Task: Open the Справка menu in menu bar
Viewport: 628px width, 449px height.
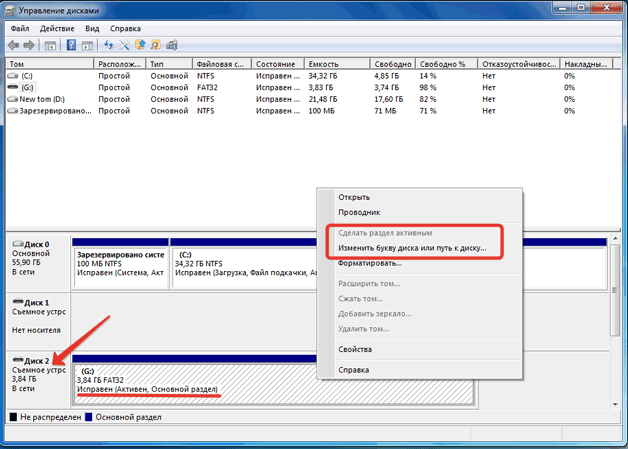Action: coord(125,29)
